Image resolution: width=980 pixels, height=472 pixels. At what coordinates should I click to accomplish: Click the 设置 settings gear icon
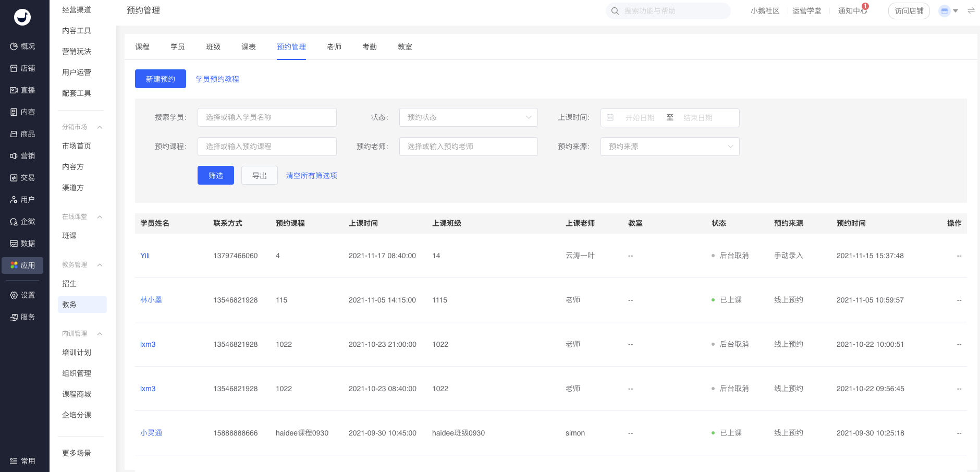[x=14, y=295]
